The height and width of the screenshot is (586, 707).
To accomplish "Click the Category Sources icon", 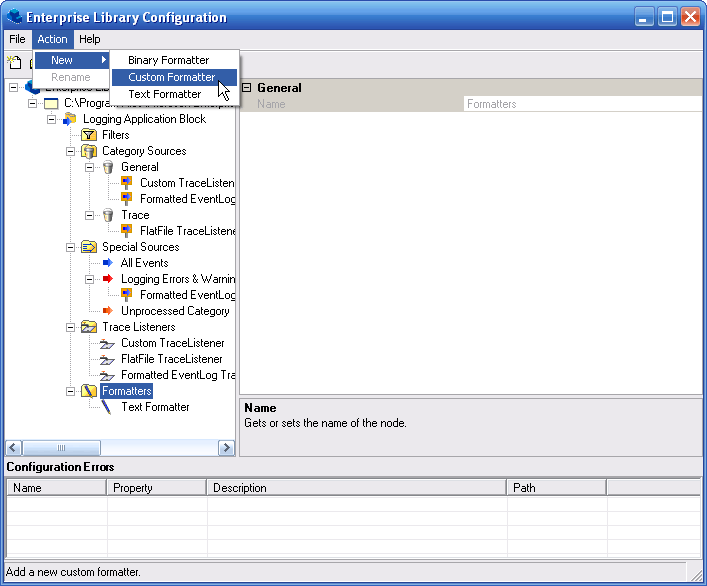I will [89, 151].
